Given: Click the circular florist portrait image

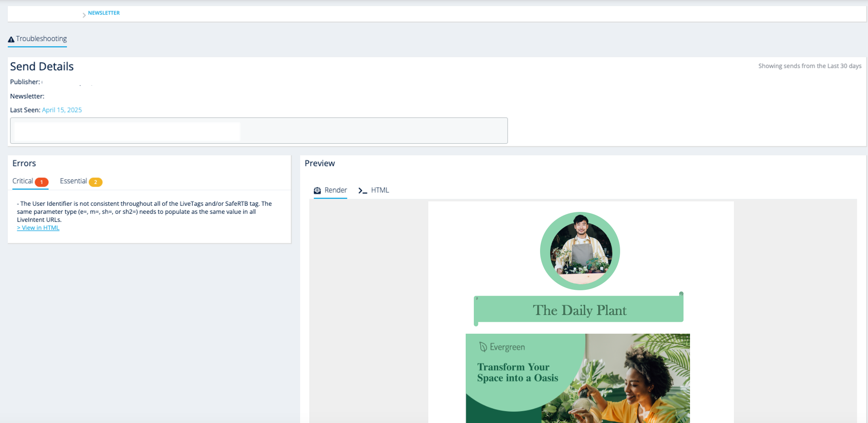Looking at the screenshot, I should [x=580, y=251].
